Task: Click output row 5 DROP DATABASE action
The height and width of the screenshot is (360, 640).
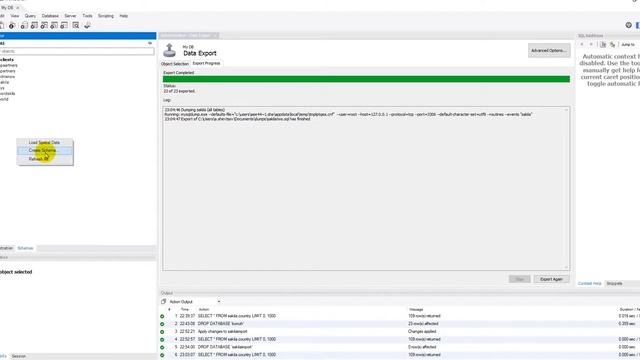Action: pyautogui.click(x=400, y=347)
